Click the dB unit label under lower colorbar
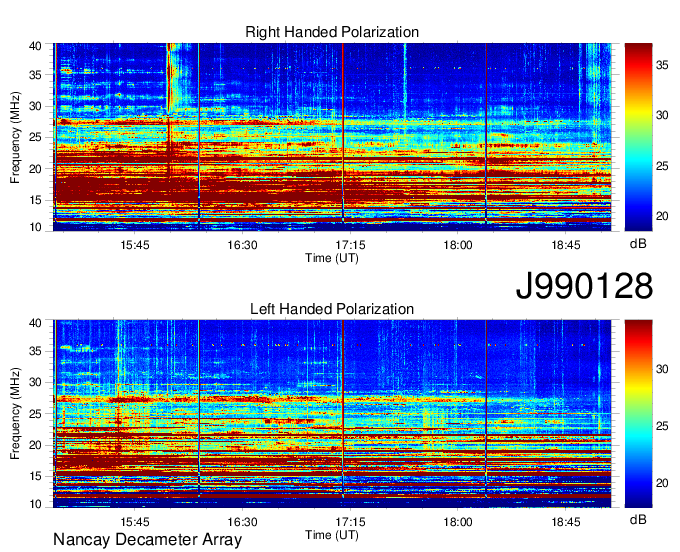 (x=638, y=519)
